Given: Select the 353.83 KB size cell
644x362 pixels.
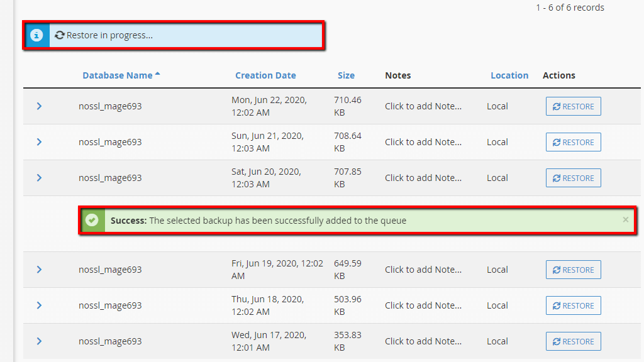Looking at the screenshot, I should click(x=347, y=341).
